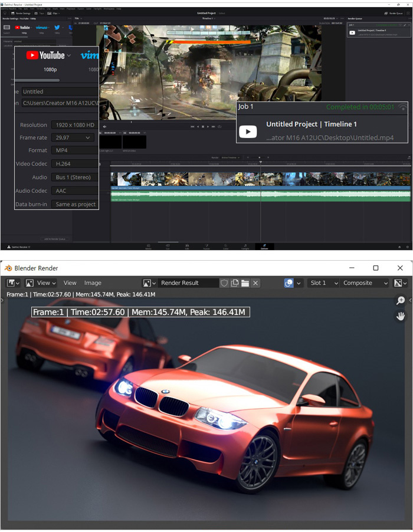Open the display channels dropdown in Blender
Screen dimensions: 413x532
[400, 283]
